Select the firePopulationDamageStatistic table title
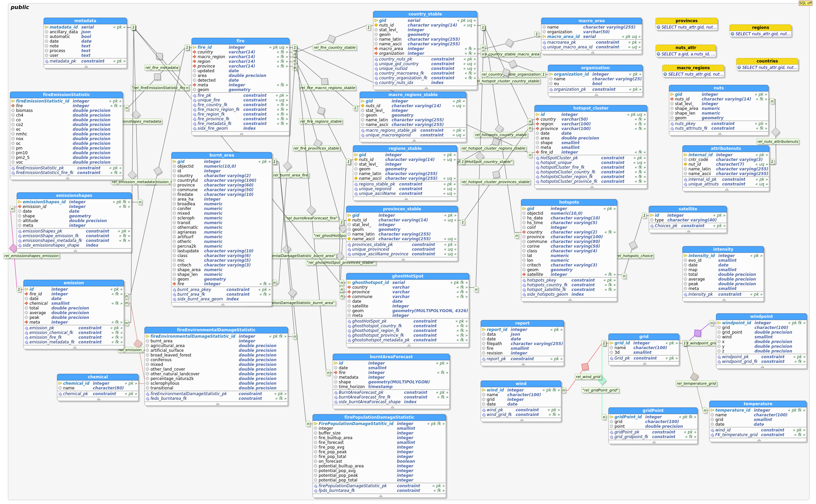The image size is (816, 504). (x=379, y=417)
